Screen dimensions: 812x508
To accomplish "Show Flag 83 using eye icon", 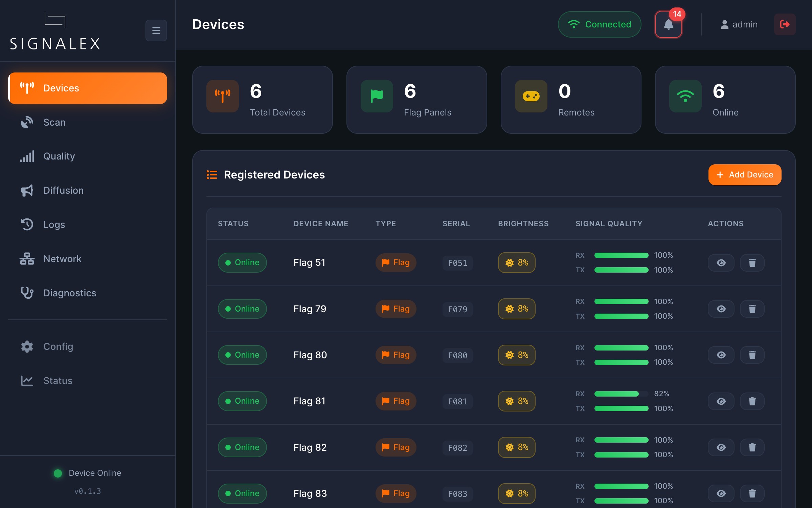I will (x=721, y=493).
